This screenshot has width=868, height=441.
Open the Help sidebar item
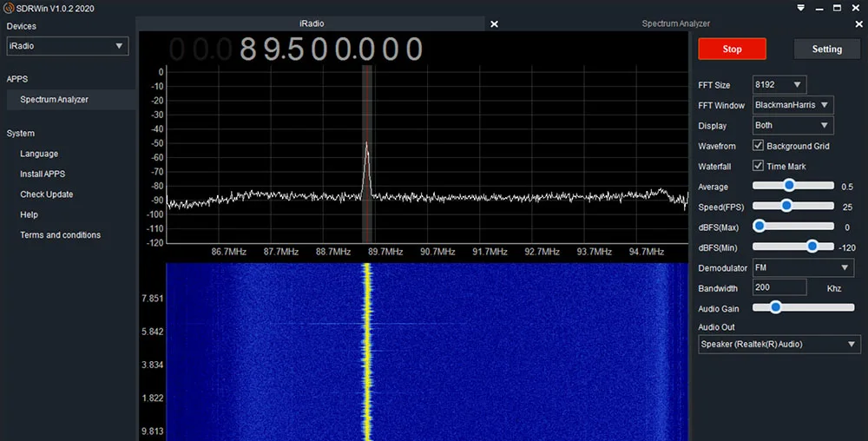point(29,214)
